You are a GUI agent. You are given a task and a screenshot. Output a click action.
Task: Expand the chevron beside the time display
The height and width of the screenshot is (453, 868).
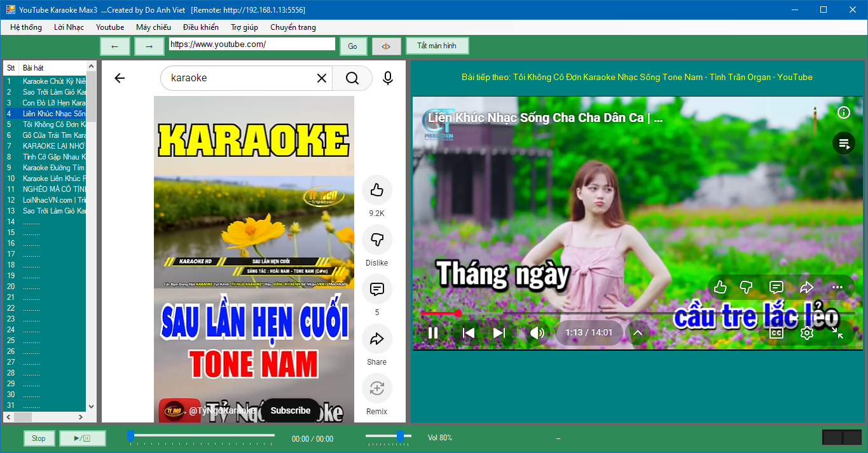[638, 332]
